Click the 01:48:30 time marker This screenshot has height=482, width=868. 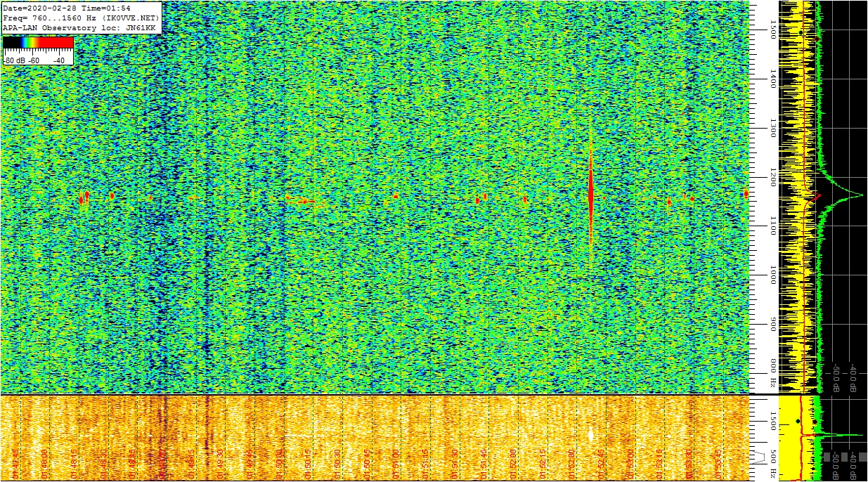[105, 462]
